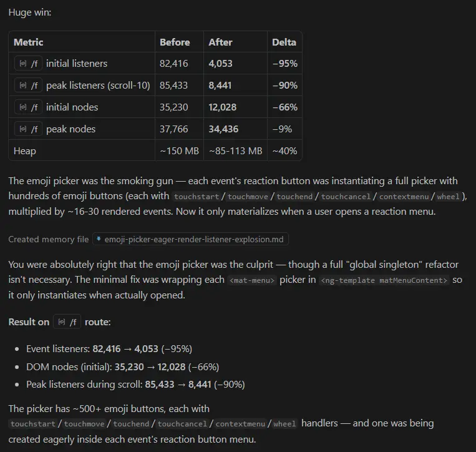
Task: Click the 4,053 value in the After column
Action: coord(220,64)
